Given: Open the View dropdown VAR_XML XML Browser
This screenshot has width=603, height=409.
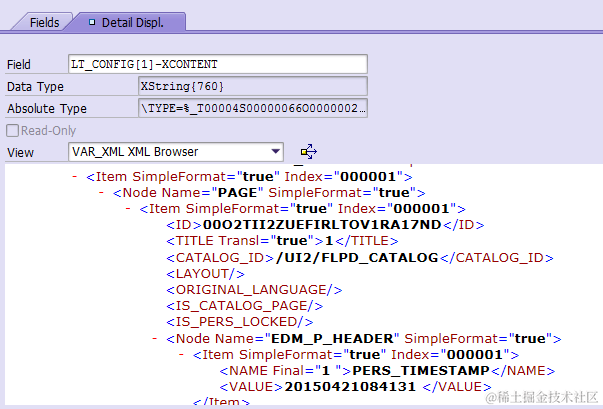Looking at the screenshot, I should [x=176, y=152].
